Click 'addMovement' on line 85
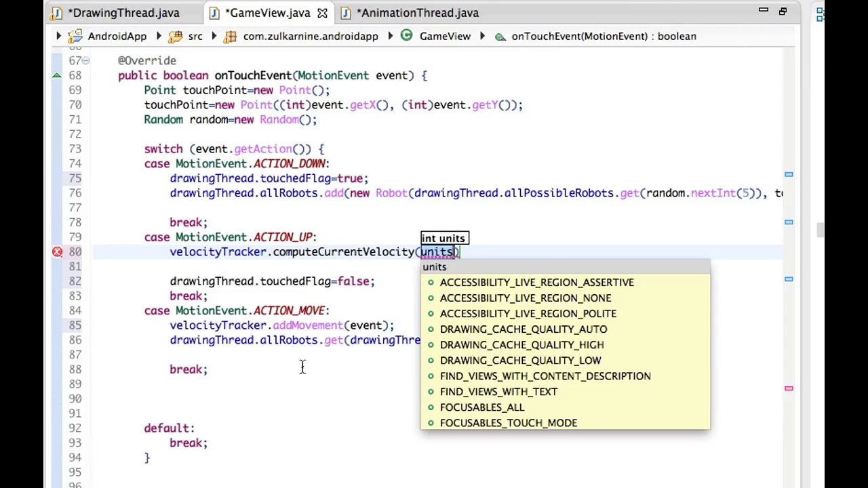The height and width of the screenshot is (488, 868). (308, 325)
